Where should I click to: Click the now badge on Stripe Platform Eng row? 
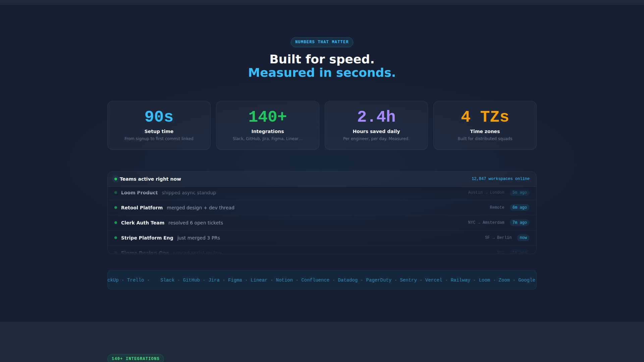point(523,238)
